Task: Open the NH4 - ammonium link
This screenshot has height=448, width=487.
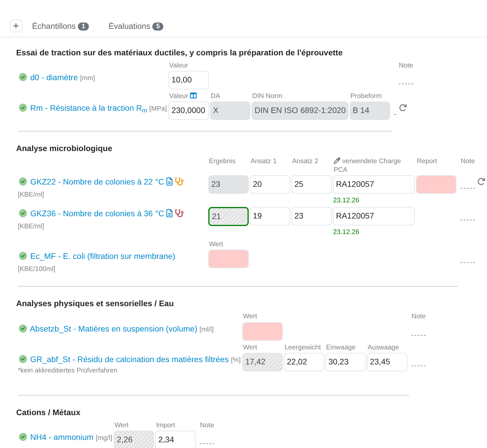Action: (62, 437)
